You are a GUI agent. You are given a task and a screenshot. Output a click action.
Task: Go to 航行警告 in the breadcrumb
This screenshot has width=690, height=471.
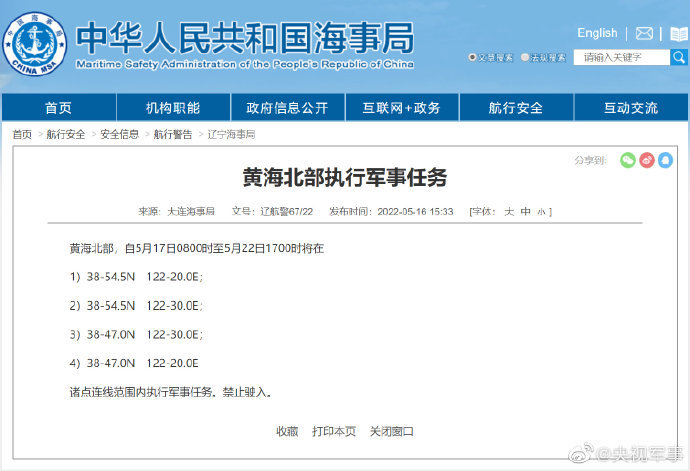pyautogui.click(x=173, y=134)
